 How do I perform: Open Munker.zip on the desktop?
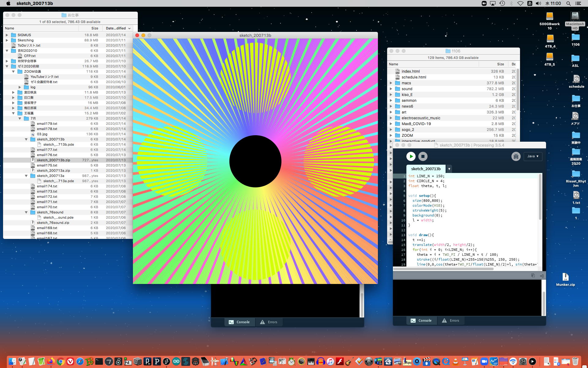(565, 277)
